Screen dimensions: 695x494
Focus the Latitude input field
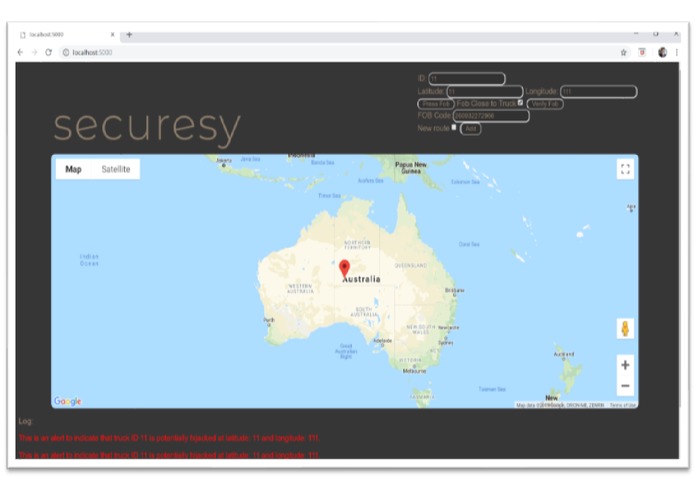point(484,91)
